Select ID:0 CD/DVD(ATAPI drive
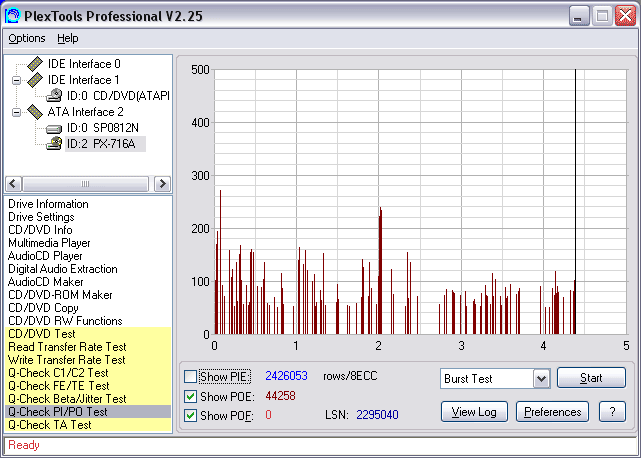Image resolution: width=641 pixels, height=458 pixels. pyautogui.click(x=118, y=96)
